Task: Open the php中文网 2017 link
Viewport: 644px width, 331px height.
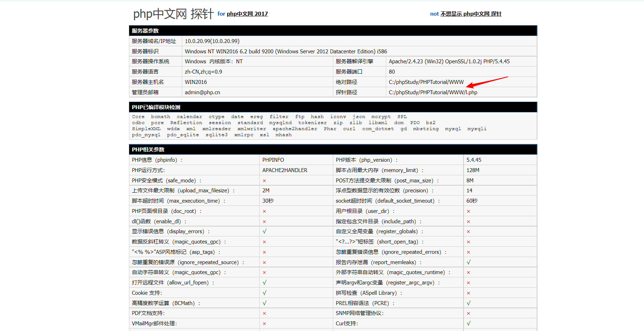Action: pyautogui.click(x=247, y=14)
